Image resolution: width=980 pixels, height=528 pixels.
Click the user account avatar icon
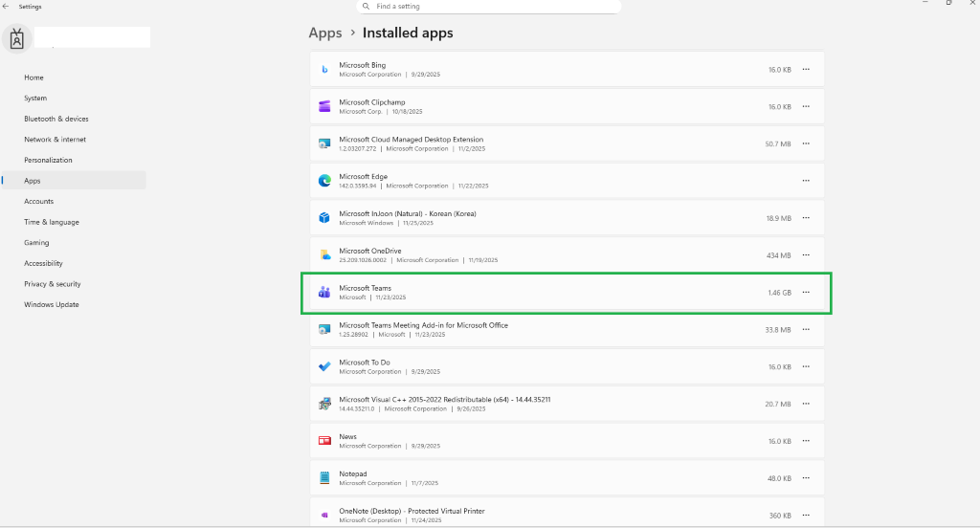17,39
